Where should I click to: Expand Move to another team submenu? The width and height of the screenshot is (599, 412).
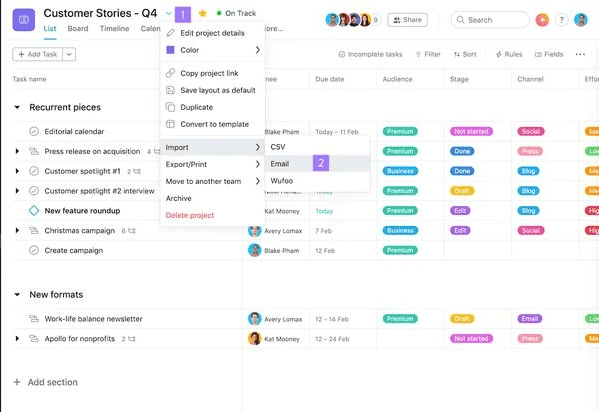[x=212, y=181]
